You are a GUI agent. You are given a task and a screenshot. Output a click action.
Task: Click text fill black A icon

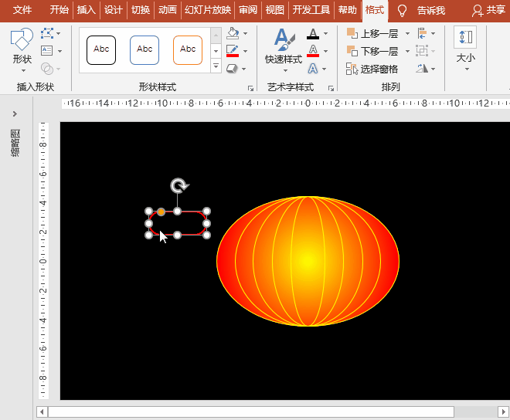coord(313,33)
